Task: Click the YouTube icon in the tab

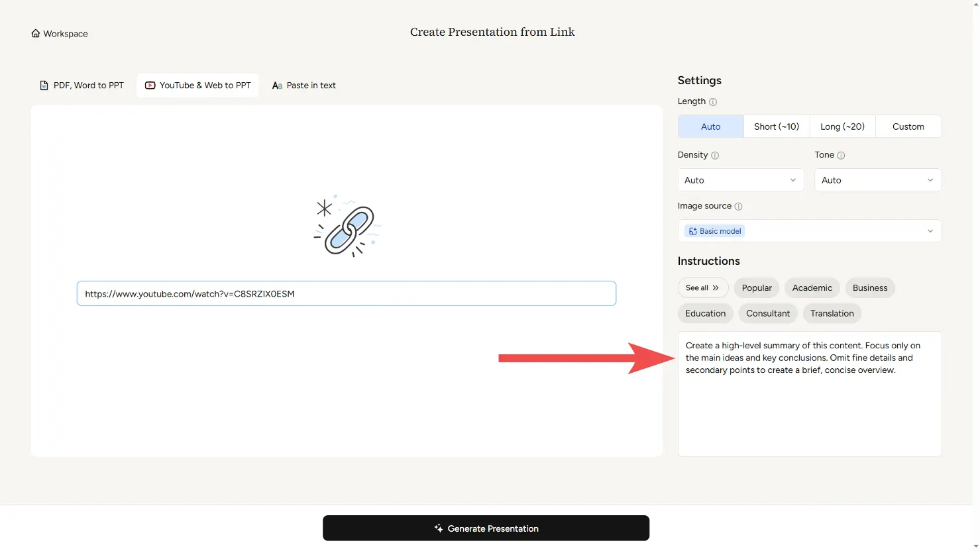Action: pyautogui.click(x=150, y=85)
